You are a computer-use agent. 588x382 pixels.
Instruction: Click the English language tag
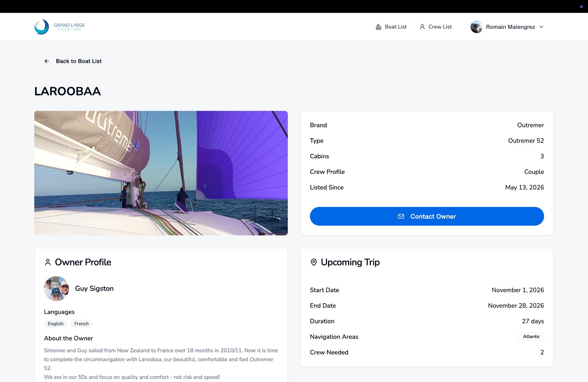click(56, 324)
